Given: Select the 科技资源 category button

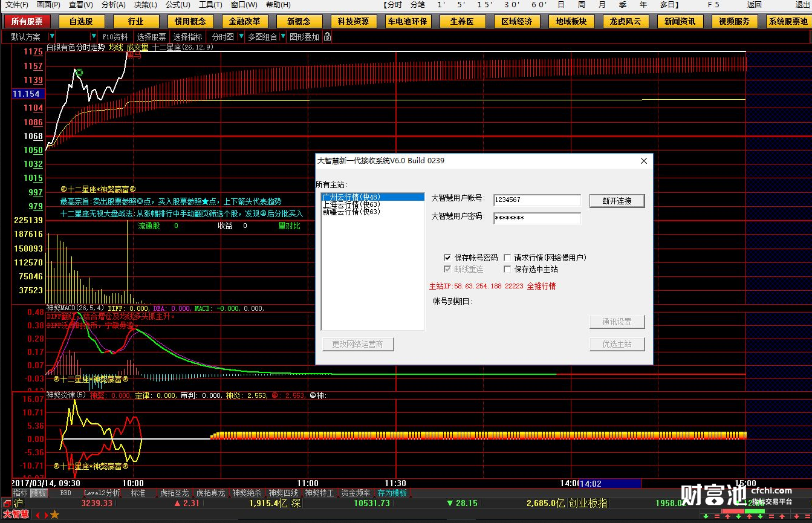Looking at the screenshot, I should (x=354, y=21).
